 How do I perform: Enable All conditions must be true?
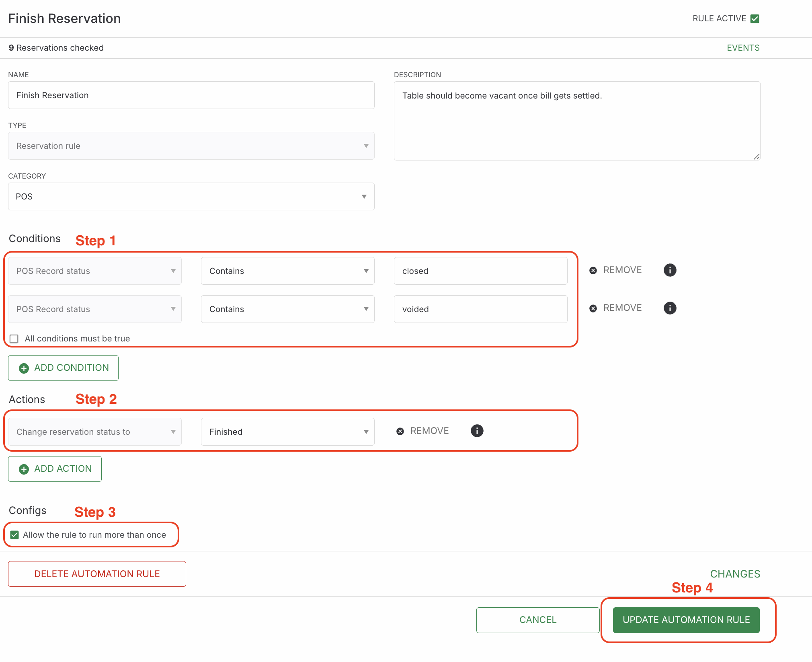click(14, 339)
